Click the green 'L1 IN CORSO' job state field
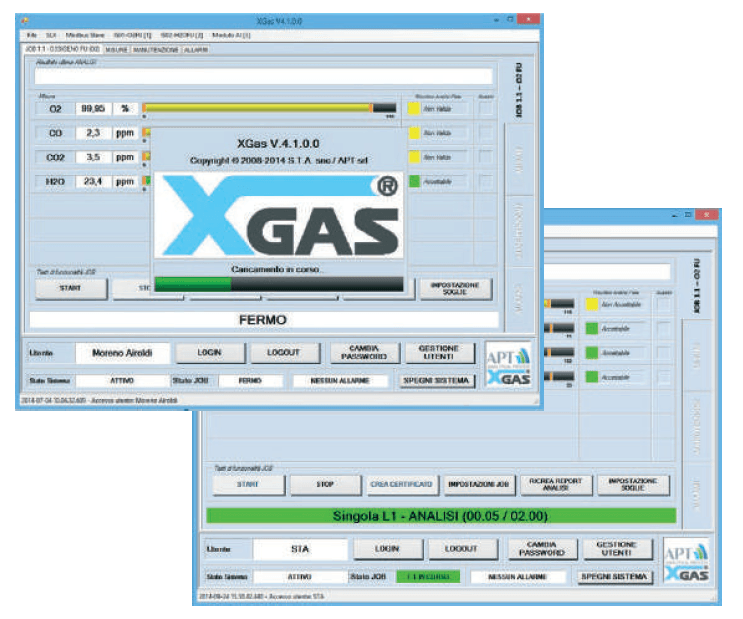Image resolution: width=743 pixels, height=619 pixels. tap(428, 577)
